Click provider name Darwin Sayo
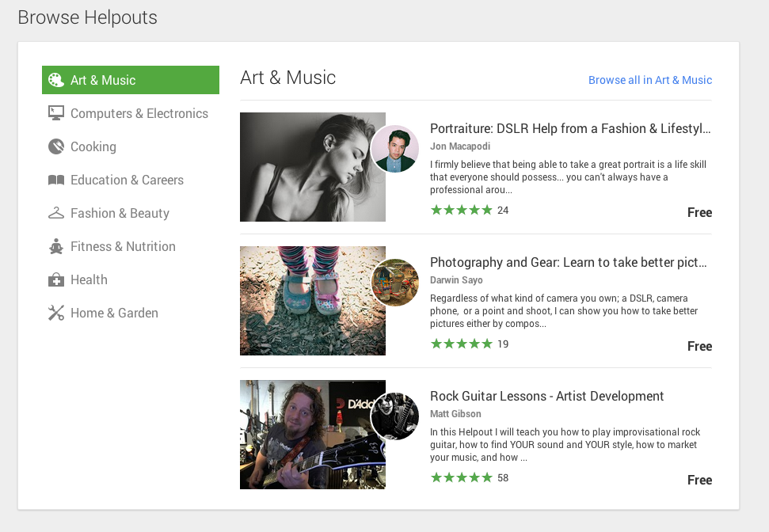The width and height of the screenshot is (769, 532). [456, 279]
